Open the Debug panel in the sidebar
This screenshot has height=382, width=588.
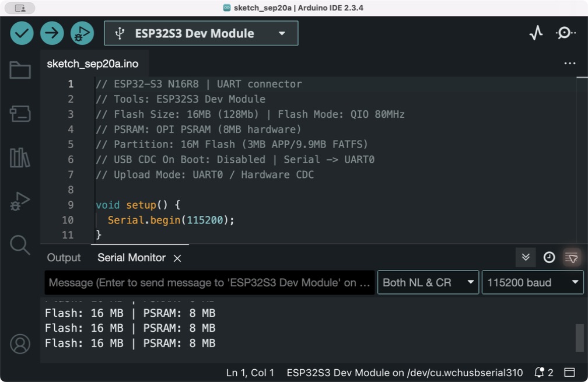tap(20, 201)
